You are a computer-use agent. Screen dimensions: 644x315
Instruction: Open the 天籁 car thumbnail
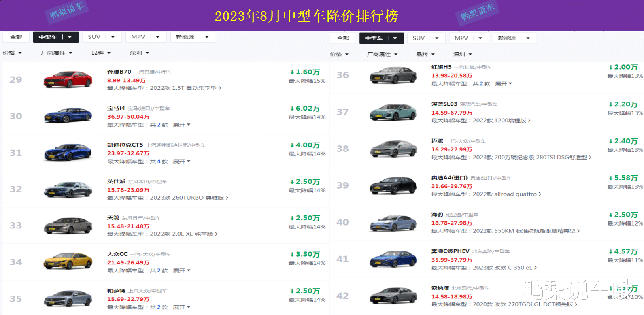point(68,226)
